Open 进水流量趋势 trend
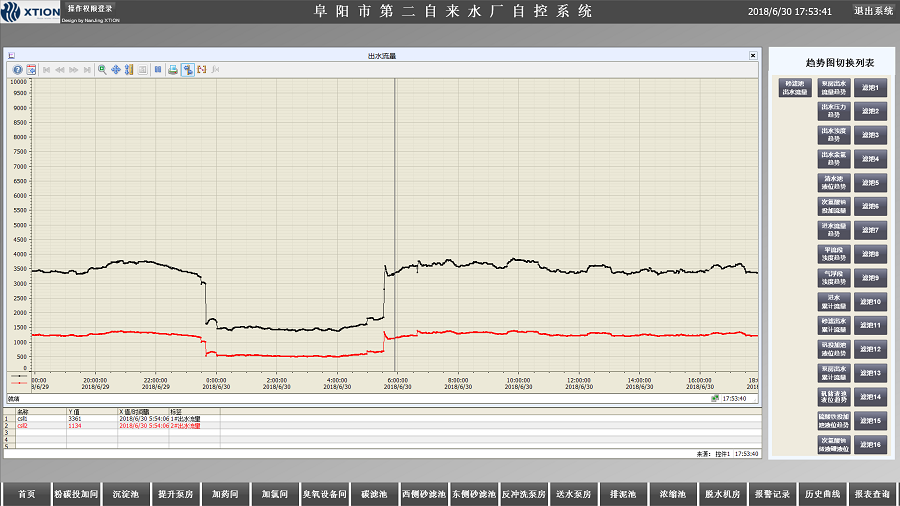The image size is (900, 506). 834,230
